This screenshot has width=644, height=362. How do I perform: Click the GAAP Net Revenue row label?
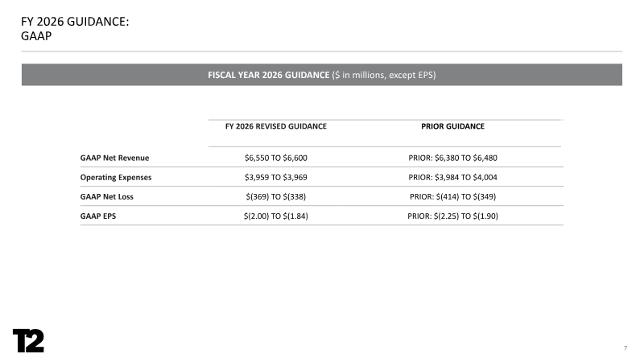coord(114,157)
